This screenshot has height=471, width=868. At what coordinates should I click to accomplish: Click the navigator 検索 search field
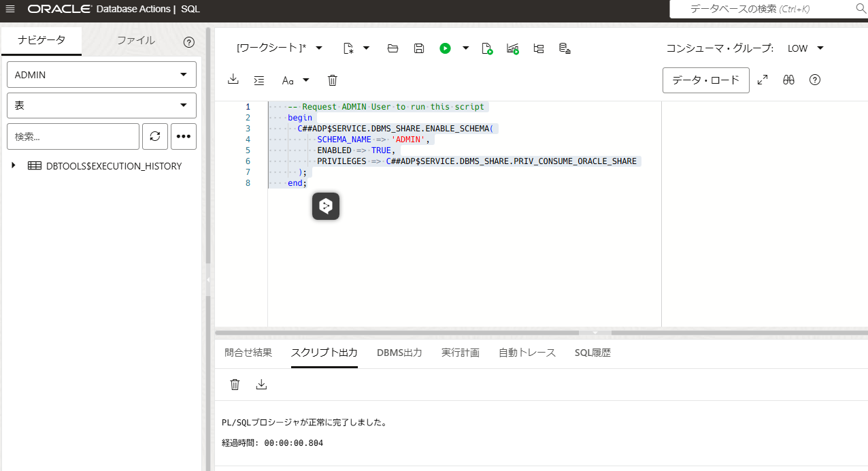pos(73,136)
